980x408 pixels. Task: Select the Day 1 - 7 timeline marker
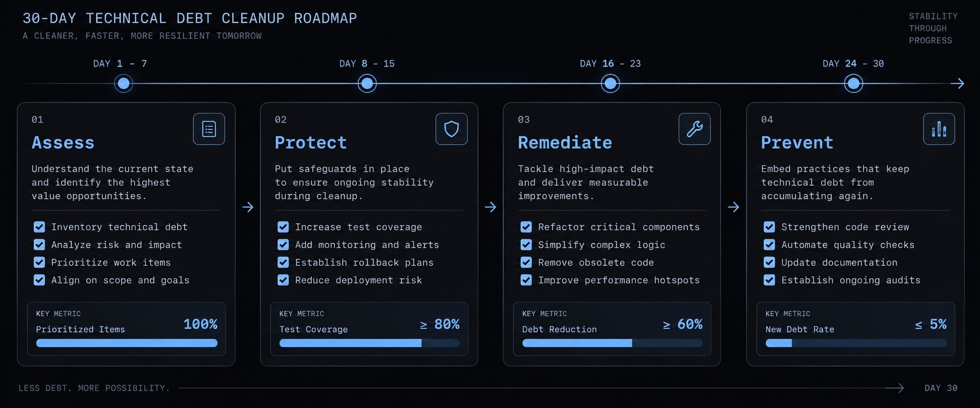[x=124, y=83]
